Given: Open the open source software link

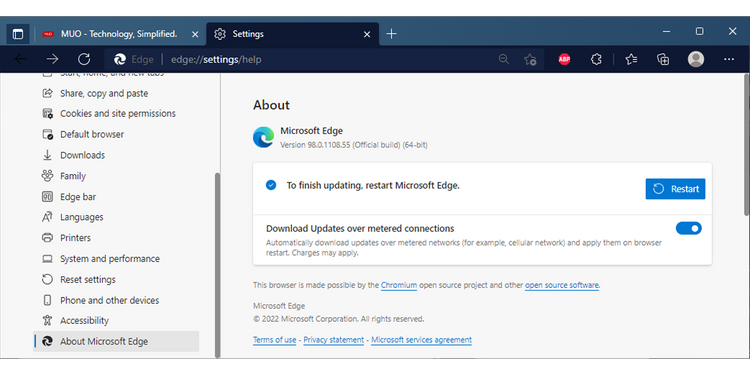Looking at the screenshot, I should tap(562, 285).
